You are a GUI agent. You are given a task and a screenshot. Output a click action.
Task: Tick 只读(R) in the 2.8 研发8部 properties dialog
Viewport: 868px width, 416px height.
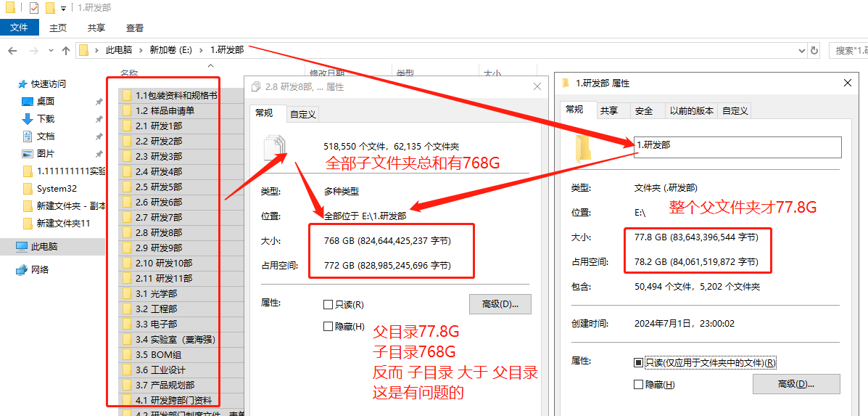tap(328, 305)
